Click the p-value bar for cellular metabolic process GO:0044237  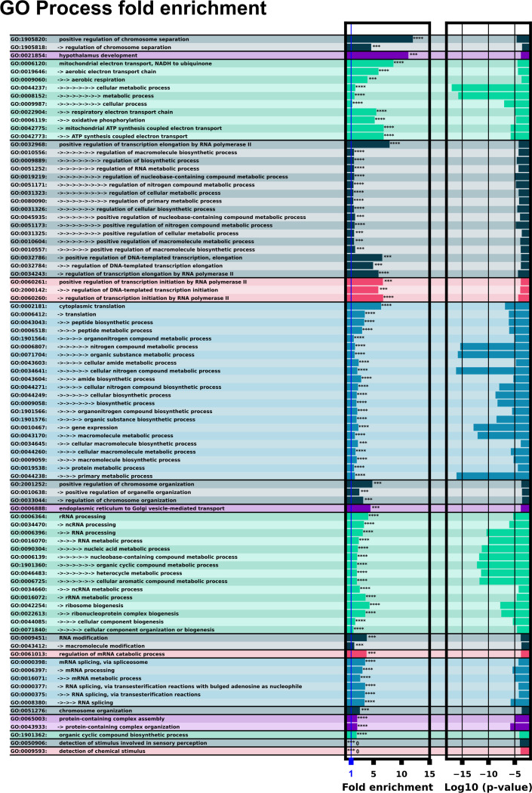tap(490, 88)
